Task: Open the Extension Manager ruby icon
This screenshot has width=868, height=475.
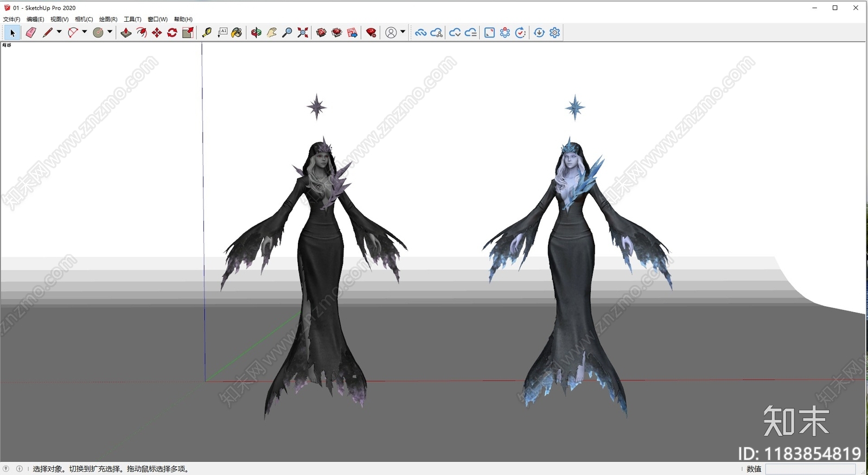Action: coord(371,33)
